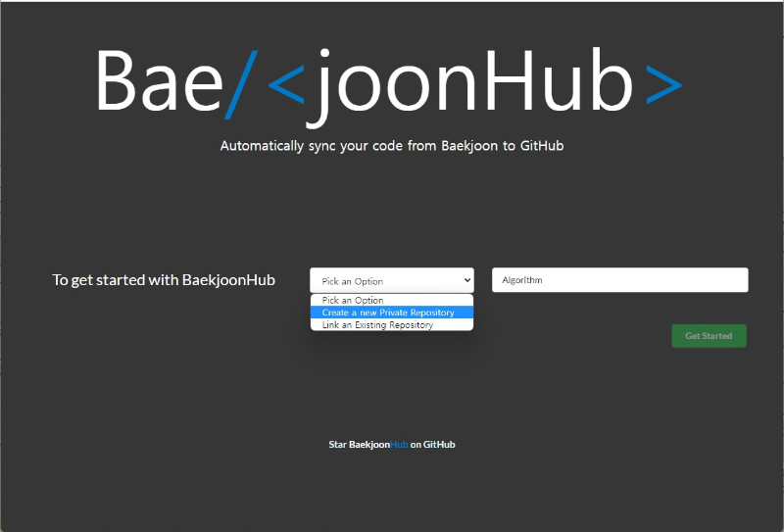
Task: Open the Pick an Option dropdown
Action: point(391,280)
